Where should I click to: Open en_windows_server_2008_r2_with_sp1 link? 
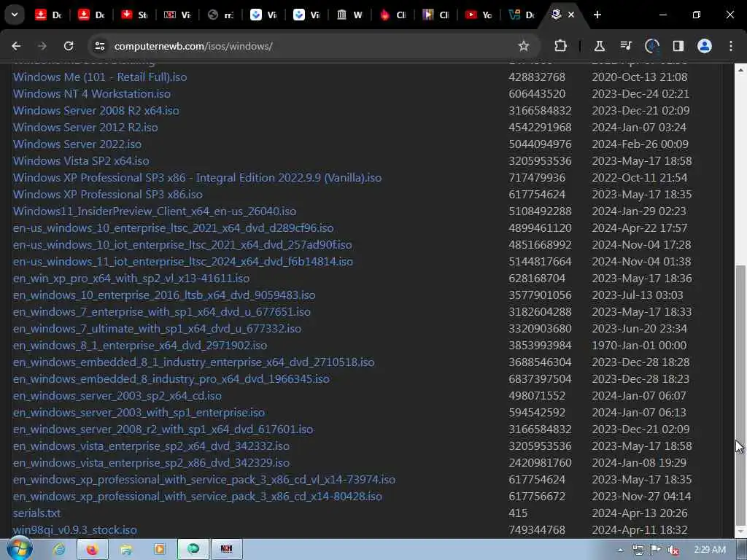pyautogui.click(x=163, y=429)
